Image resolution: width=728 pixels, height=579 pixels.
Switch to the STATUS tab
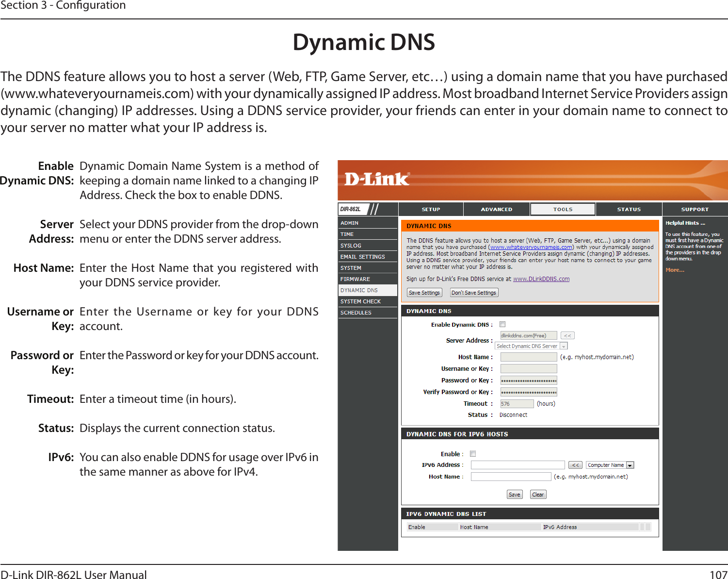point(629,209)
